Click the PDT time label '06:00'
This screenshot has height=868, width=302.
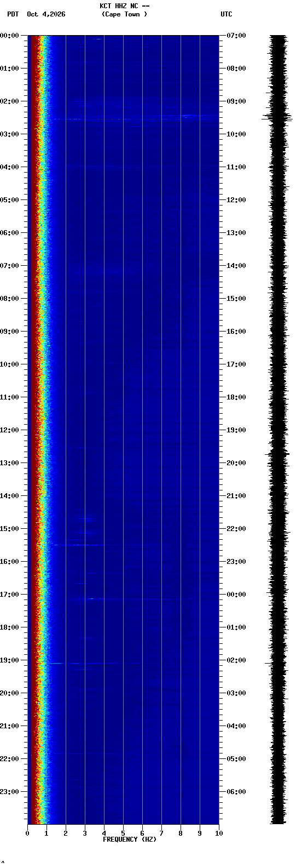click(9, 233)
